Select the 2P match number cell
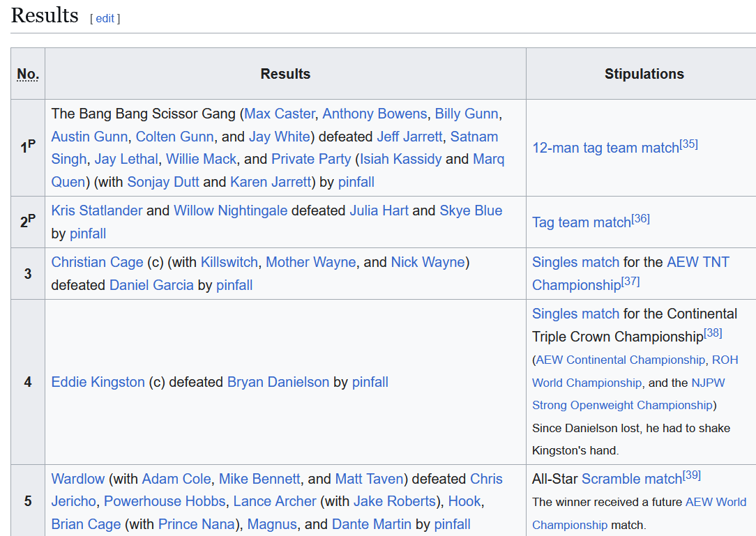Screen dimensions: 756x536 [x=28, y=222]
